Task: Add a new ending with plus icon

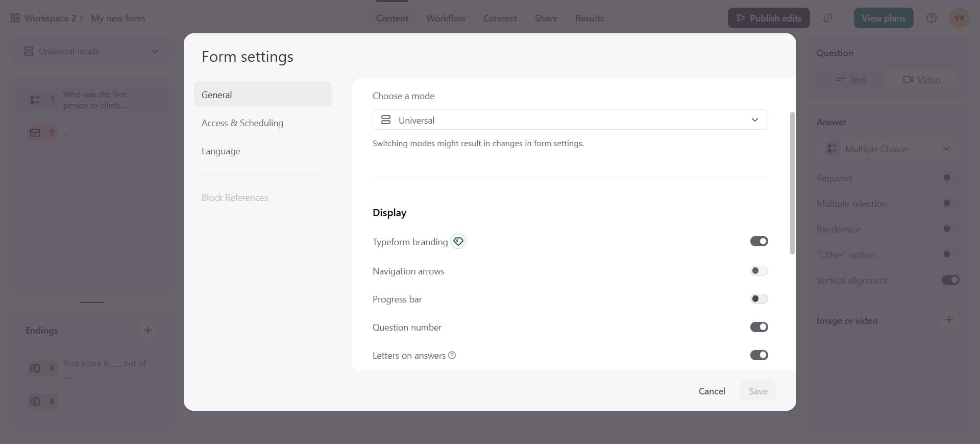Action: pos(148,330)
